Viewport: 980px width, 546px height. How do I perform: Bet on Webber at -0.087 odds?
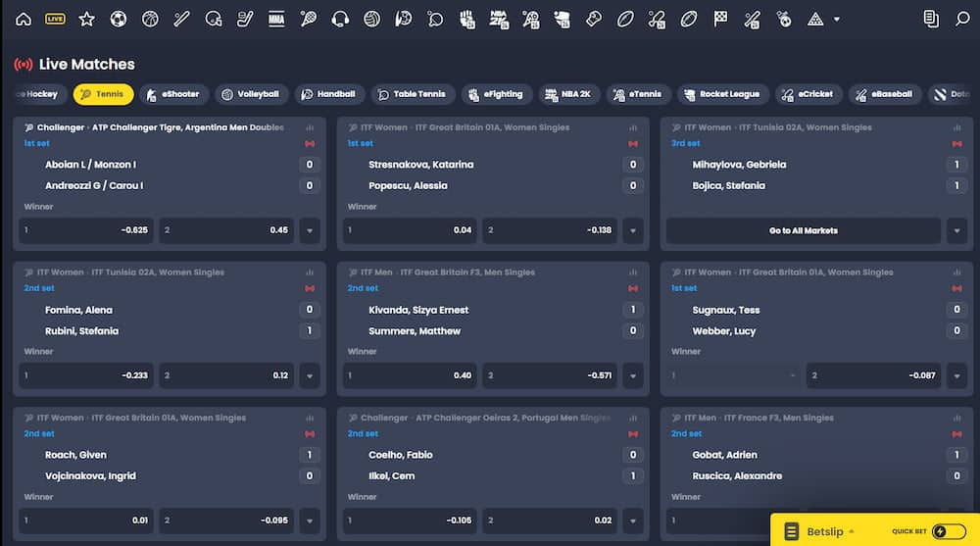pyautogui.click(x=873, y=375)
